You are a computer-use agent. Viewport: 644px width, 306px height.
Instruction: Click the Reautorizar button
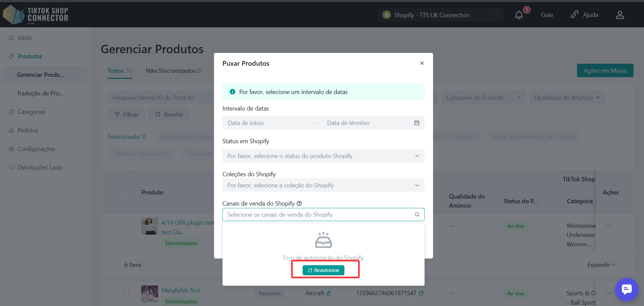[x=324, y=270]
